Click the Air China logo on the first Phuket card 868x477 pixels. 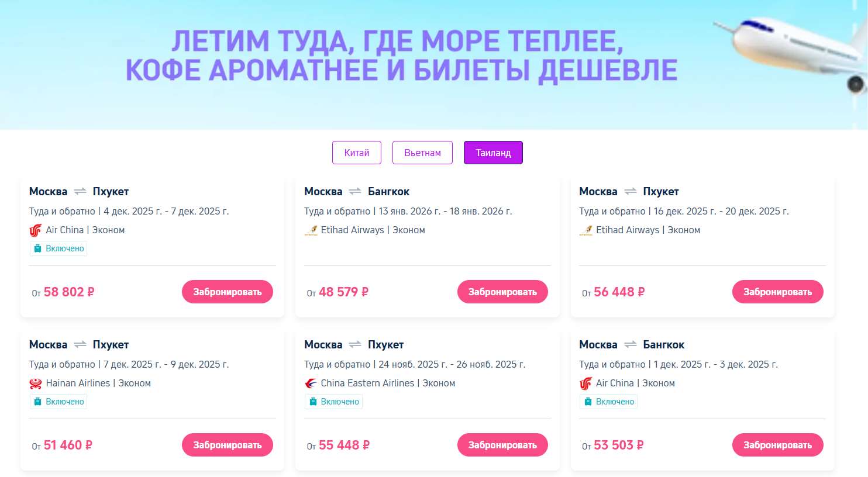[x=35, y=230]
